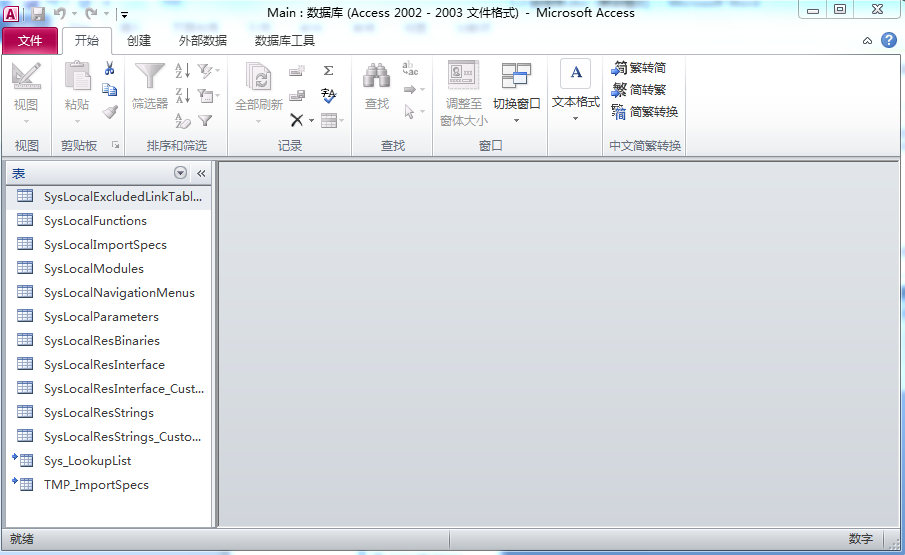This screenshot has height=555, width=905.
Task: Click the spelling check icon
Action: coord(328,95)
